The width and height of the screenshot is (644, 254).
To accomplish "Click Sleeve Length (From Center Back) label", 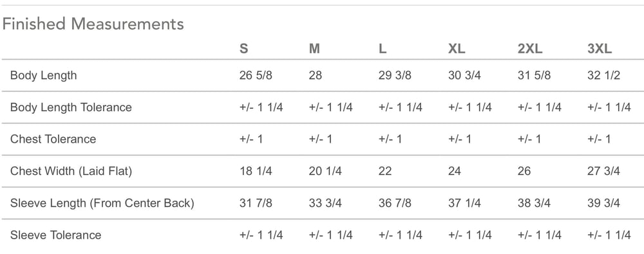I will click(x=102, y=203).
